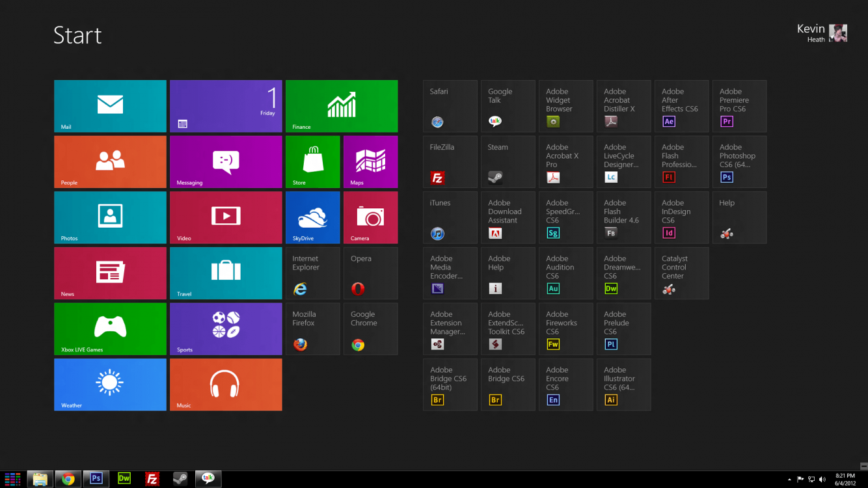Launch the Adobe Widget Browser tile

point(566,106)
